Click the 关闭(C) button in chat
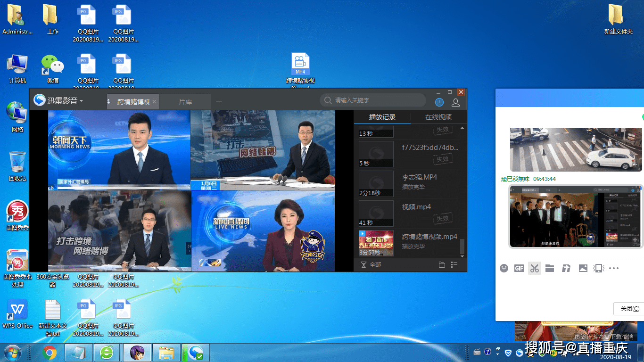This screenshot has height=362, width=644. tap(629, 309)
